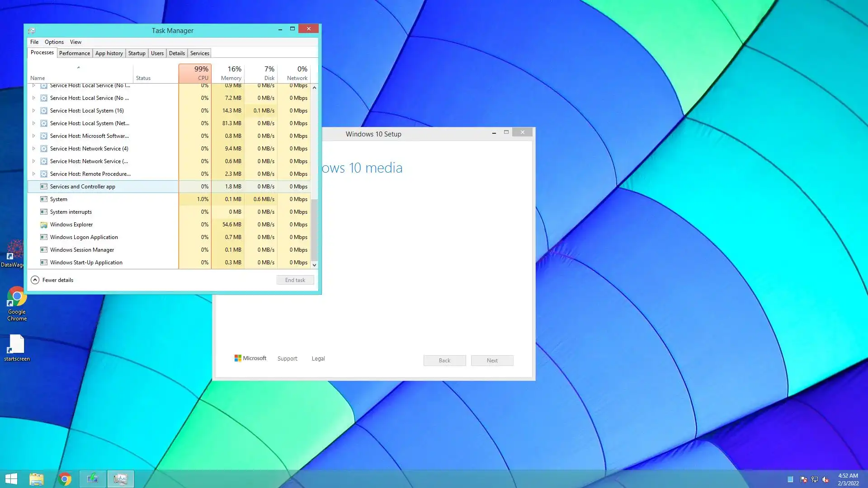Open the Support link
Screen dimensions: 868x488
pyautogui.click(x=287, y=359)
